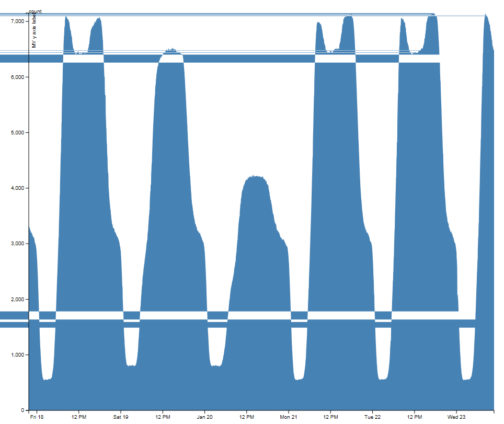This screenshot has height=424, width=504.
Task: Click the 12 PM label after Jan 20
Action: 247,417
